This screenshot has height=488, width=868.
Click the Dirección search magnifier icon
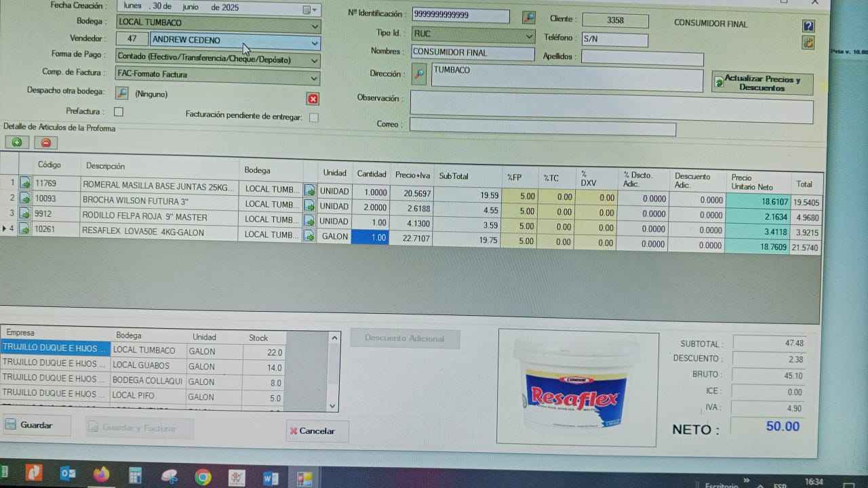pyautogui.click(x=419, y=73)
